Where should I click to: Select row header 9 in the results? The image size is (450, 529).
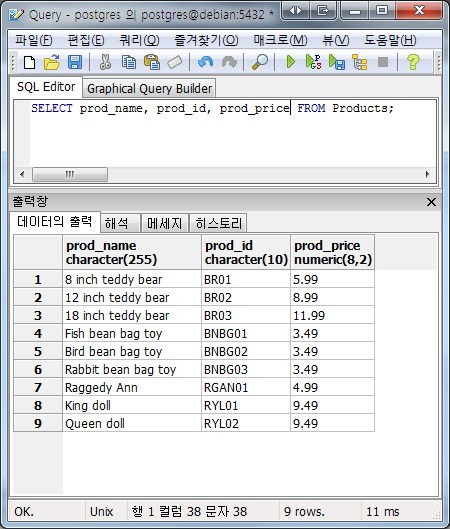[x=38, y=423]
